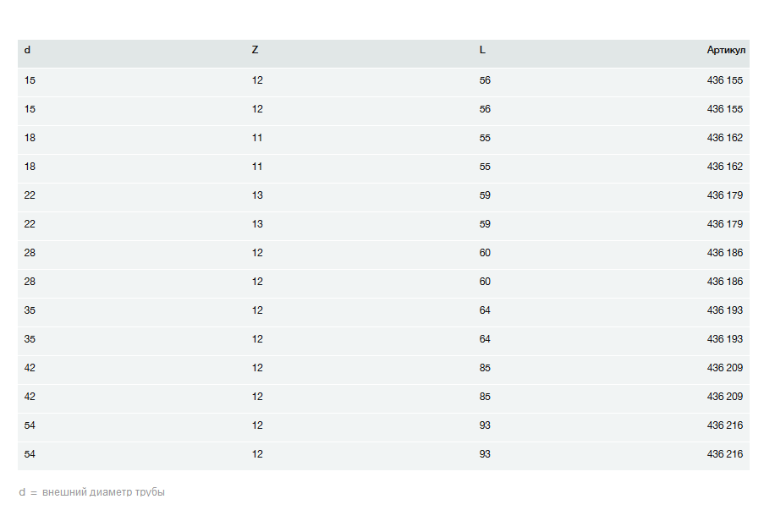Click the 'd' column header
764x532 pixels.
pyautogui.click(x=27, y=50)
